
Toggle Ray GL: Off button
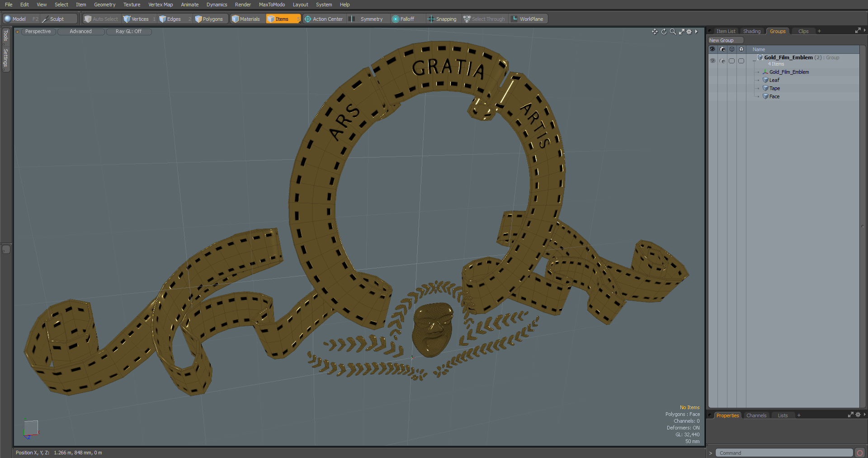coord(128,32)
